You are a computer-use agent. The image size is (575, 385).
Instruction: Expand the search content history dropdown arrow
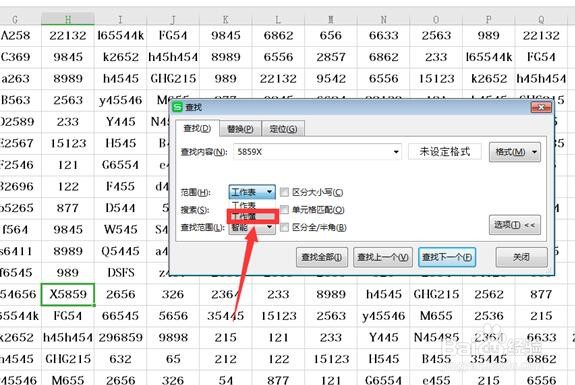pos(396,152)
